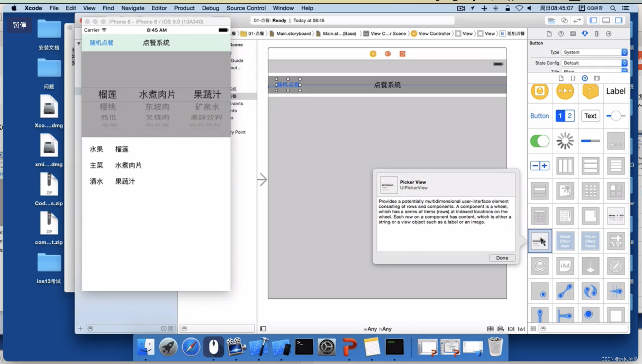Screen dimensions: 642x364
Task: Select the Label object in the library
Action: point(616,91)
